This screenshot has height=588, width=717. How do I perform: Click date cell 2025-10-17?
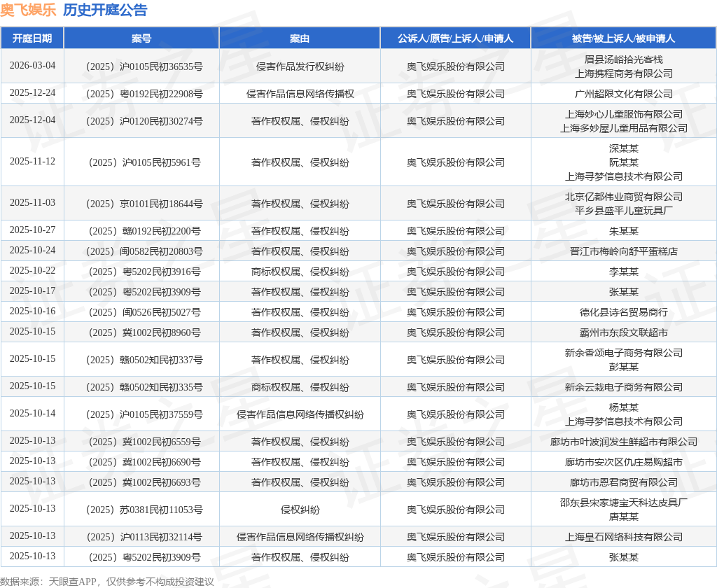(32, 290)
